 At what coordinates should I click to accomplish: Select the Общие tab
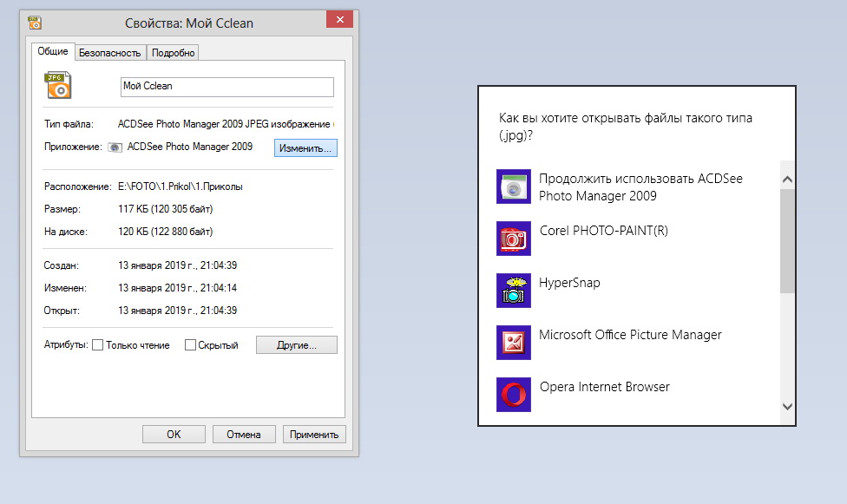tap(53, 51)
